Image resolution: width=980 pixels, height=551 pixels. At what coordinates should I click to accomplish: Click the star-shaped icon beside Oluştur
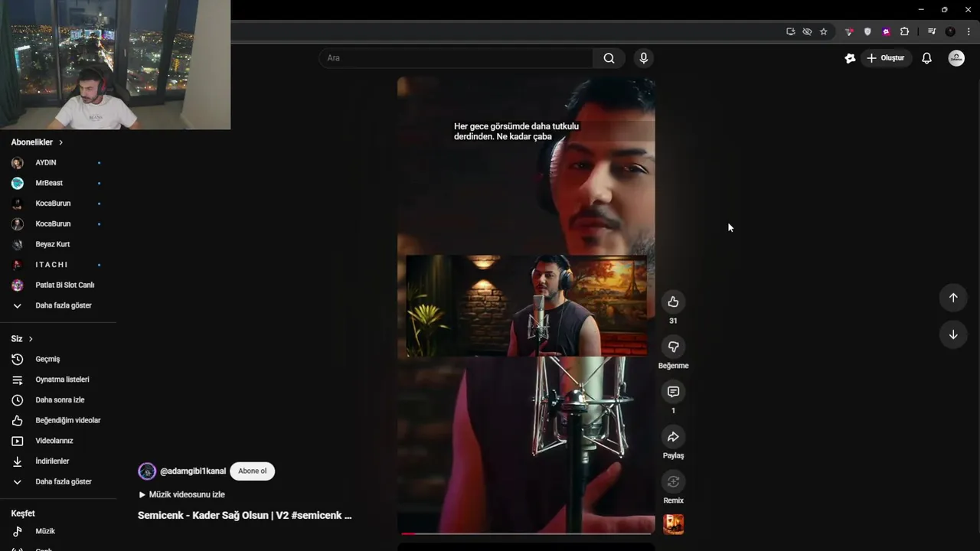[x=850, y=58]
